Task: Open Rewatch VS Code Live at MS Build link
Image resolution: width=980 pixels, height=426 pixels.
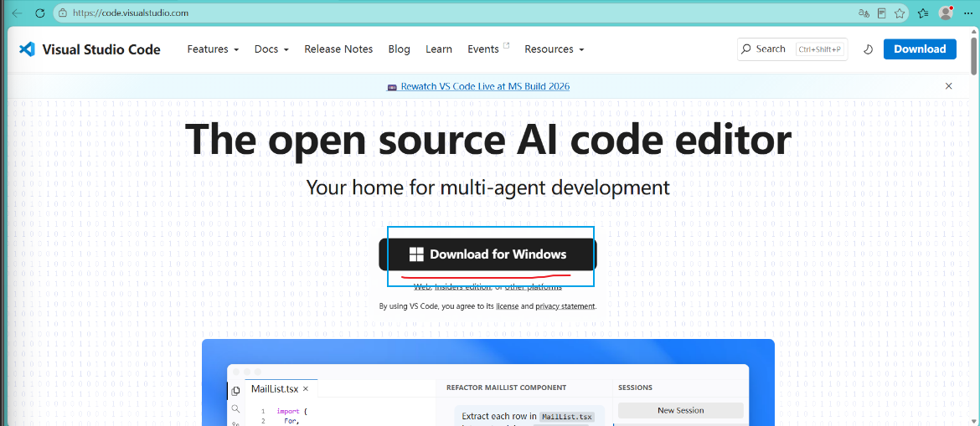Action: 478,86
